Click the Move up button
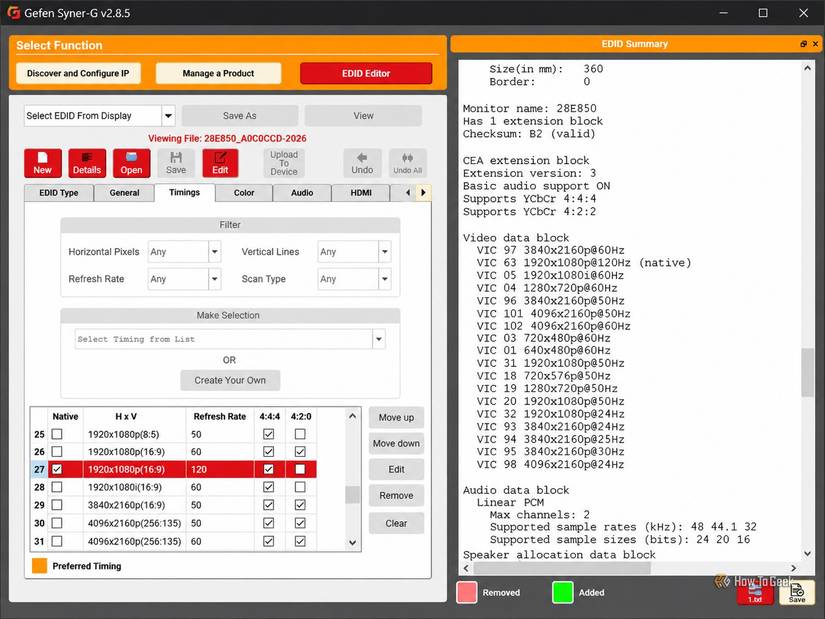This screenshot has width=825, height=619. [396, 417]
